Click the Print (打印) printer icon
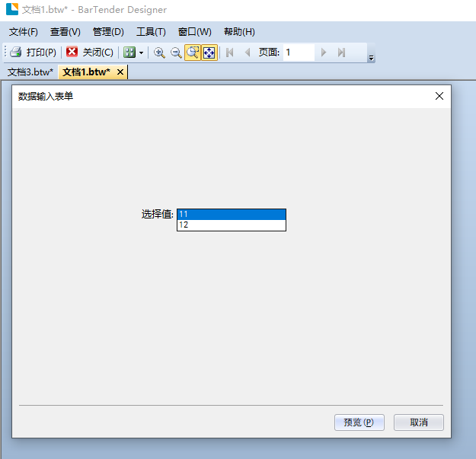The image size is (476, 459). (16, 53)
